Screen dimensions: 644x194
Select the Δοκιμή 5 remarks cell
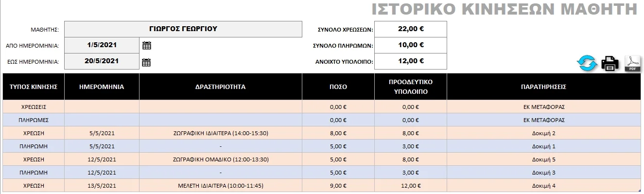tap(544, 159)
